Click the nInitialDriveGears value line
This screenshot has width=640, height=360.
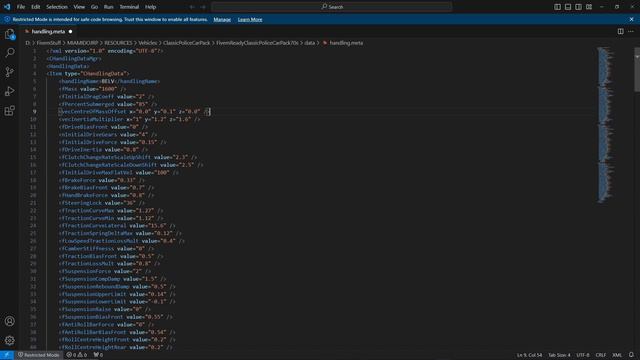[108, 134]
